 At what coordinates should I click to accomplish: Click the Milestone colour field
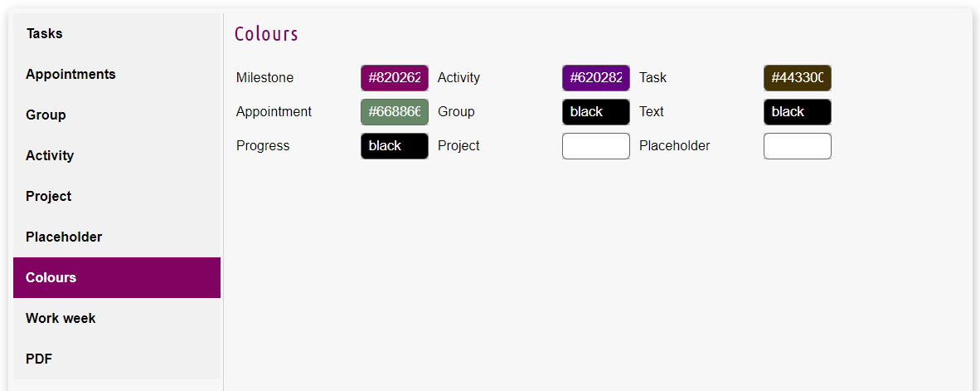395,78
